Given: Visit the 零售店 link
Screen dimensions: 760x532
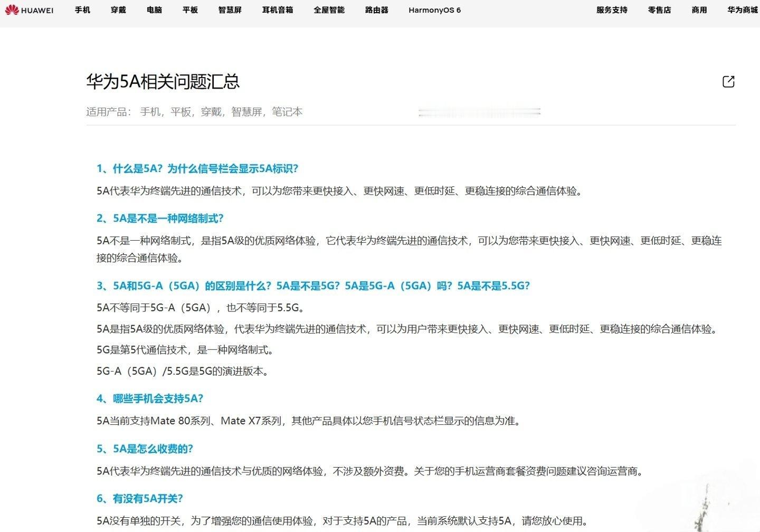Looking at the screenshot, I should tap(659, 10).
